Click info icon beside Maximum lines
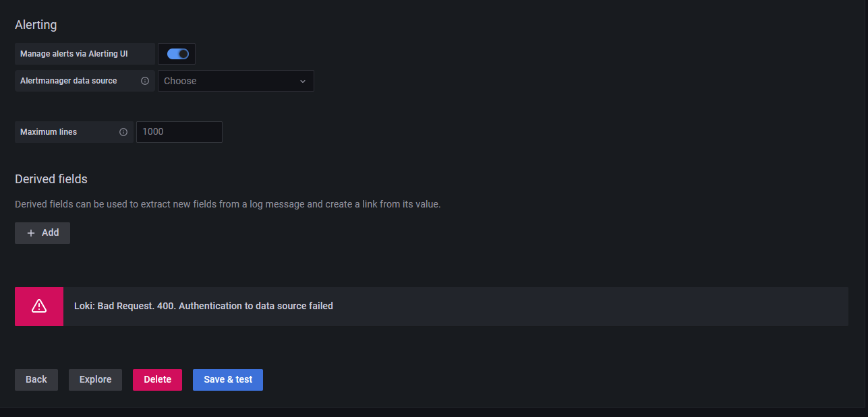The image size is (868, 417). click(x=123, y=132)
